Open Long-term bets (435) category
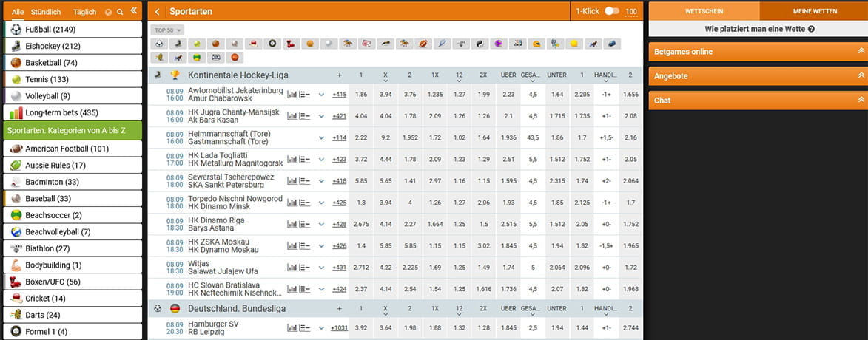The width and height of the screenshot is (868, 340). click(x=73, y=112)
